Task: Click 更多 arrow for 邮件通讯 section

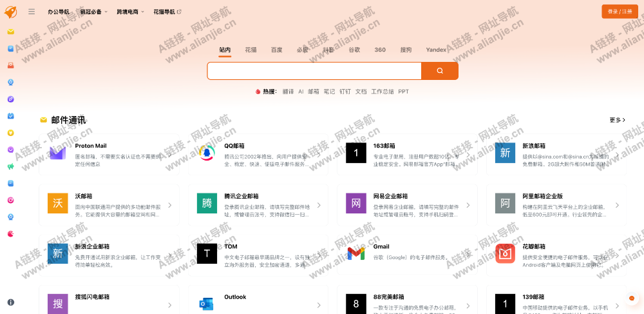Action: pyautogui.click(x=618, y=120)
